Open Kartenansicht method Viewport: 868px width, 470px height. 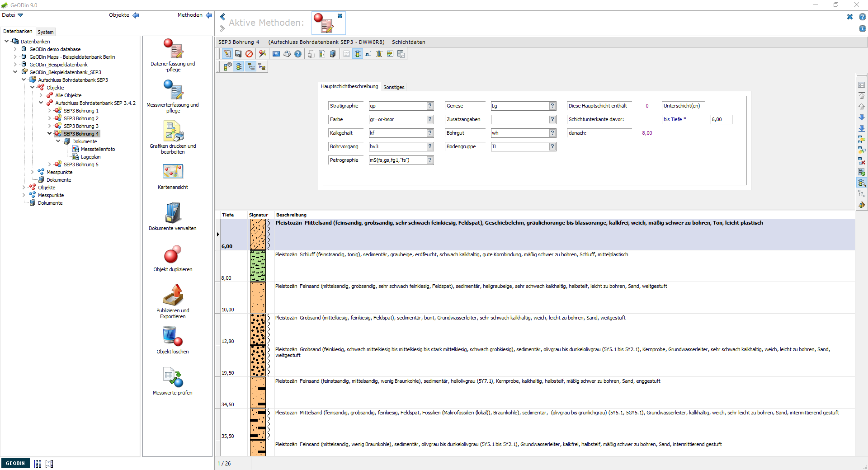tap(173, 176)
